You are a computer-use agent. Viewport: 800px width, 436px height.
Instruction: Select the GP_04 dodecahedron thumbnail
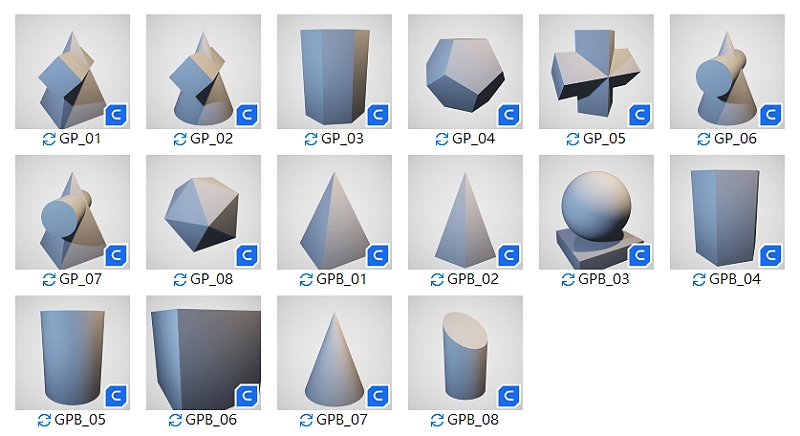point(465,71)
